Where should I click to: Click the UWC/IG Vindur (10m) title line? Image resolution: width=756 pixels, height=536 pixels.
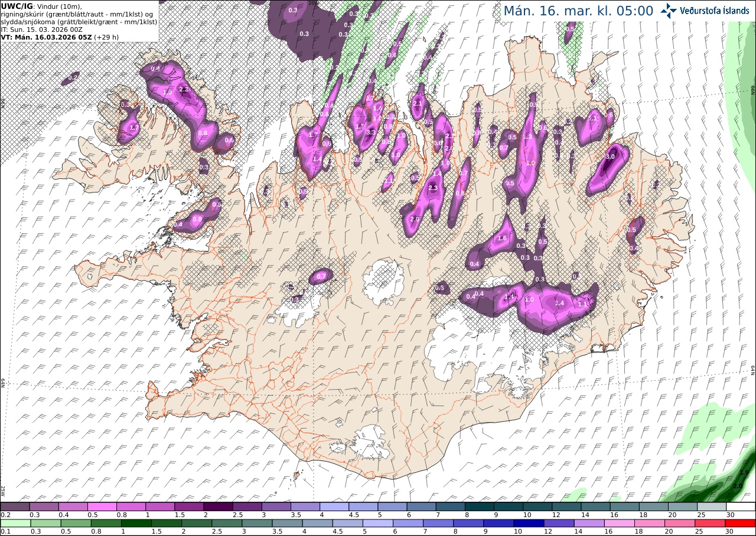[x=41, y=6]
